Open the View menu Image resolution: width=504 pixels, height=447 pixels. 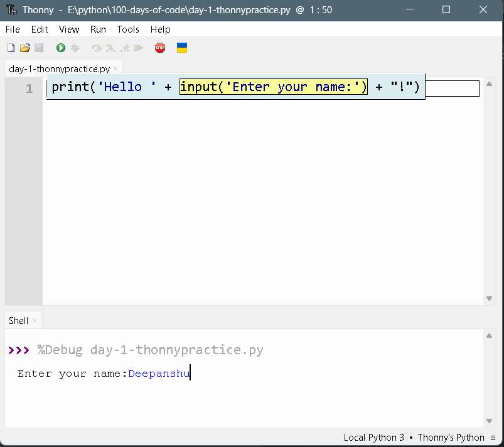click(x=69, y=30)
